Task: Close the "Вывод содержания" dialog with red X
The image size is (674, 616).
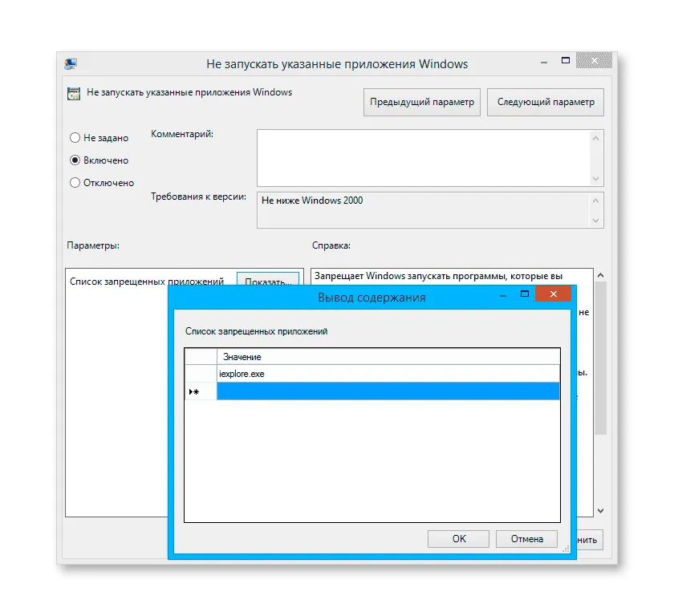Action: pos(553,294)
